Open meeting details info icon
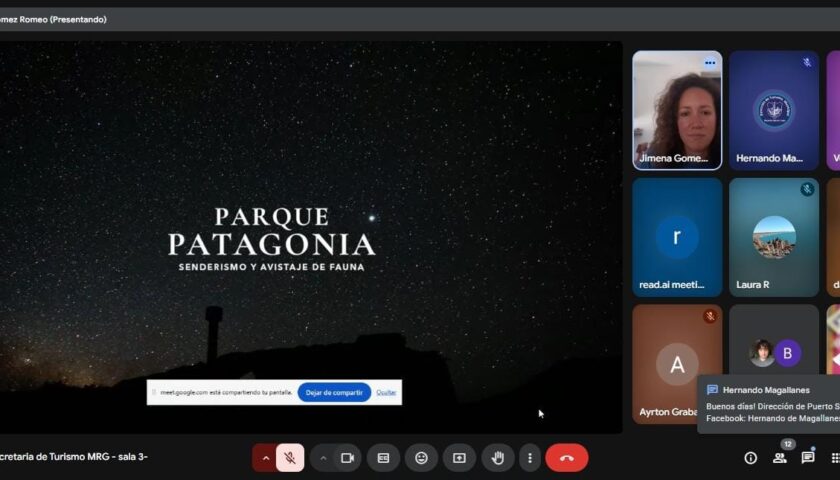 pyautogui.click(x=750, y=458)
